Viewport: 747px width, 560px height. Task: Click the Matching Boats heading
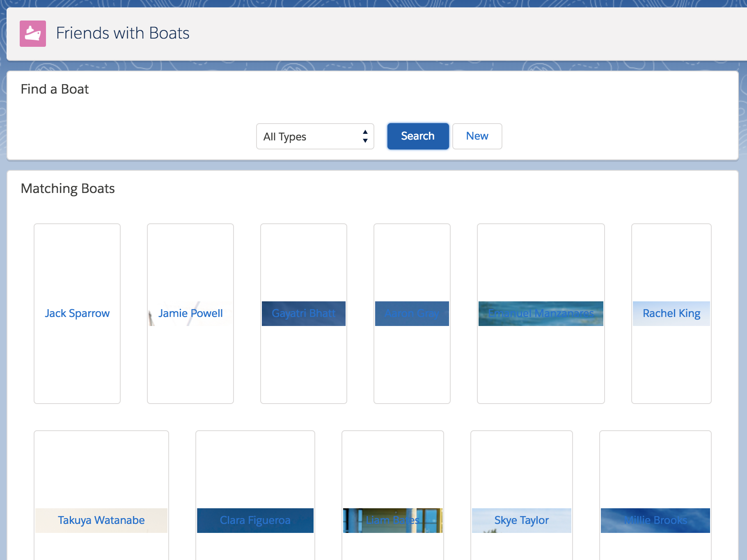tap(68, 188)
